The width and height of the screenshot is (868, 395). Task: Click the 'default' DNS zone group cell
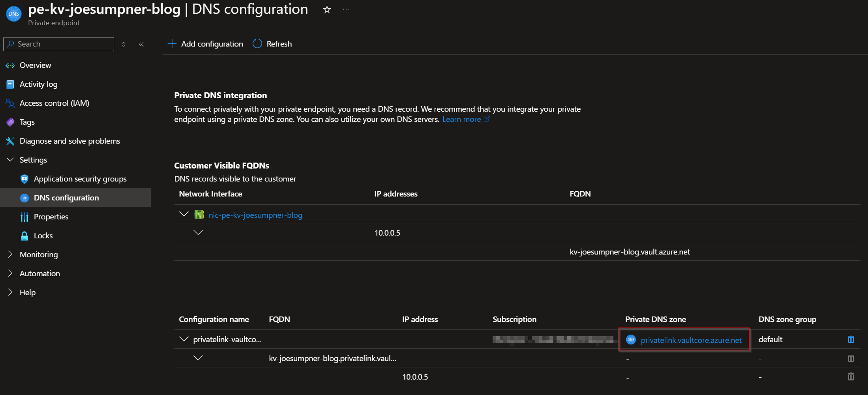[771, 339]
